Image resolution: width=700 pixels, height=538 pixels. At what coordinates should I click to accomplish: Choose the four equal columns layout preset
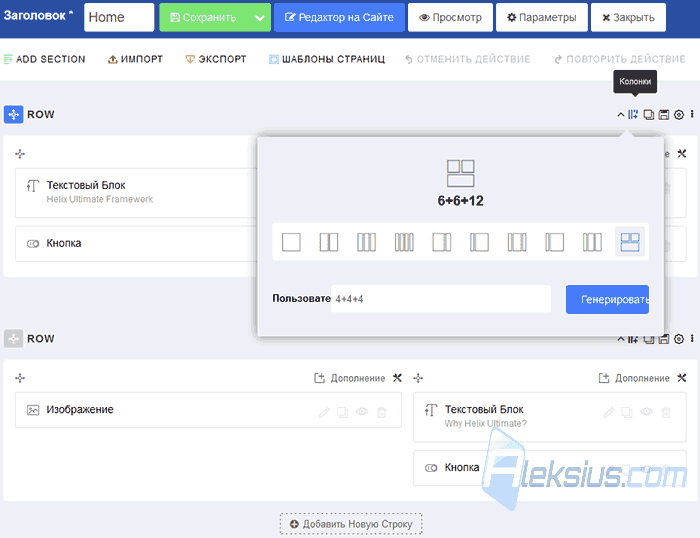pos(404,242)
